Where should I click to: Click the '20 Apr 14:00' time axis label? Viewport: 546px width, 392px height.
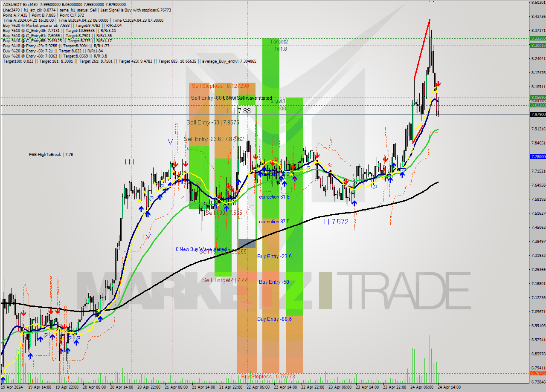coord(121,387)
